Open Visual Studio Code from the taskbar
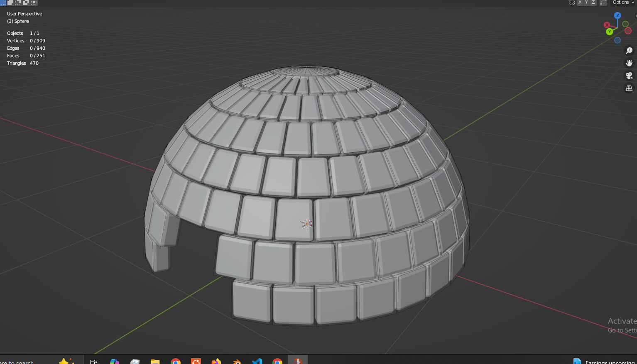The image size is (637, 364). pyautogui.click(x=257, y=361)
